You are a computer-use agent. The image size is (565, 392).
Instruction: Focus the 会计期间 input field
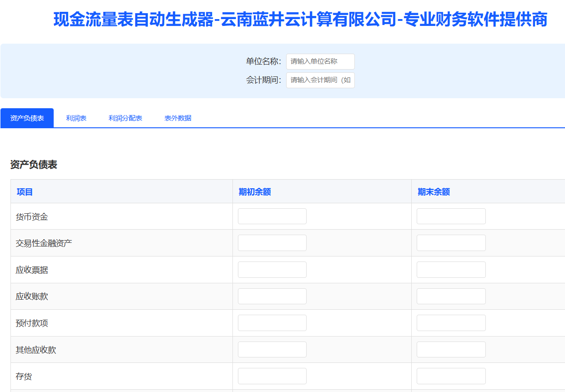click(x=320, y=80)
